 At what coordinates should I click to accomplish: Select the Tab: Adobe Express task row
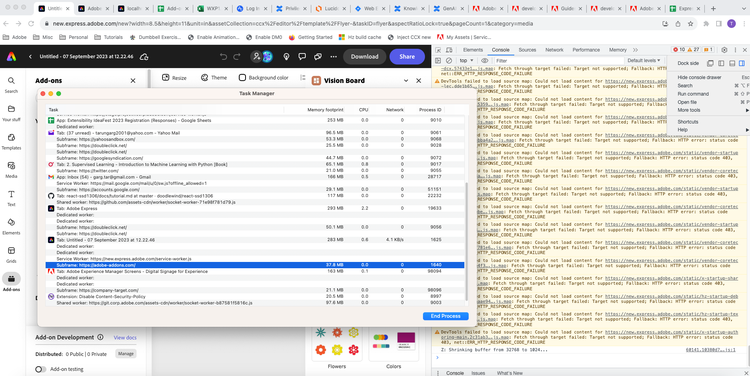point(255,209)
